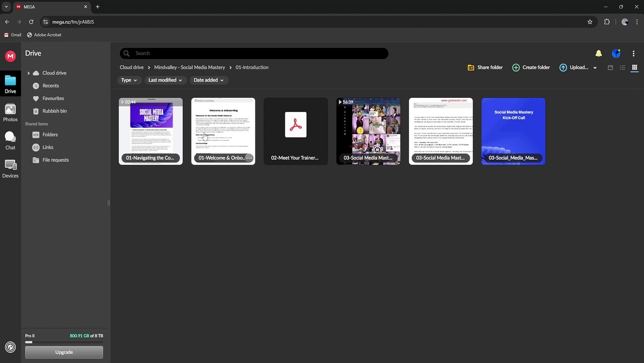Viewport: 644px width, 363px height.
Task: Click the site info icon in address bar
Action: [x=46, y=22]
